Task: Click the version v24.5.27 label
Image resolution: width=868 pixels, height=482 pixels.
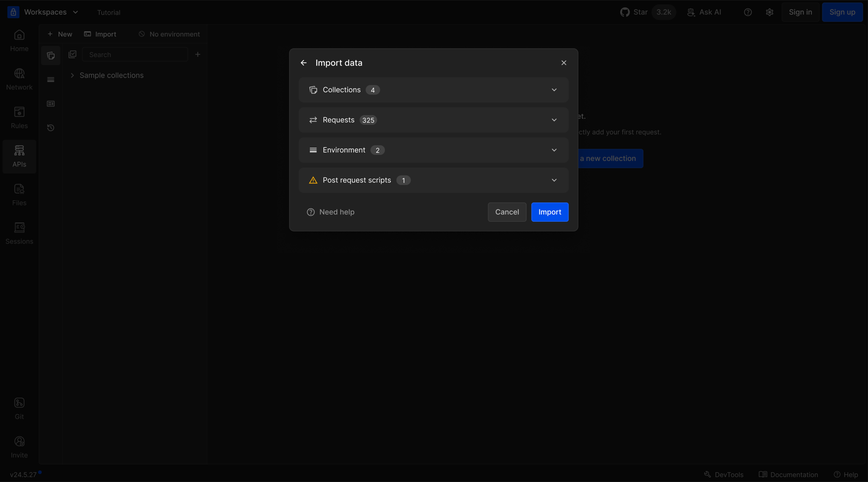Action: tap(23, 474)
